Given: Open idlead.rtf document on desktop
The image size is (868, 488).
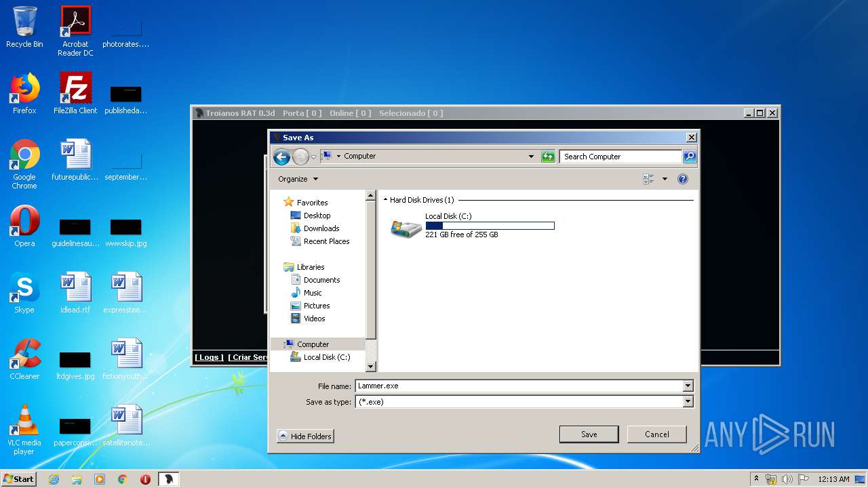Looking at the screenshot, I should [x=75, y=293].
